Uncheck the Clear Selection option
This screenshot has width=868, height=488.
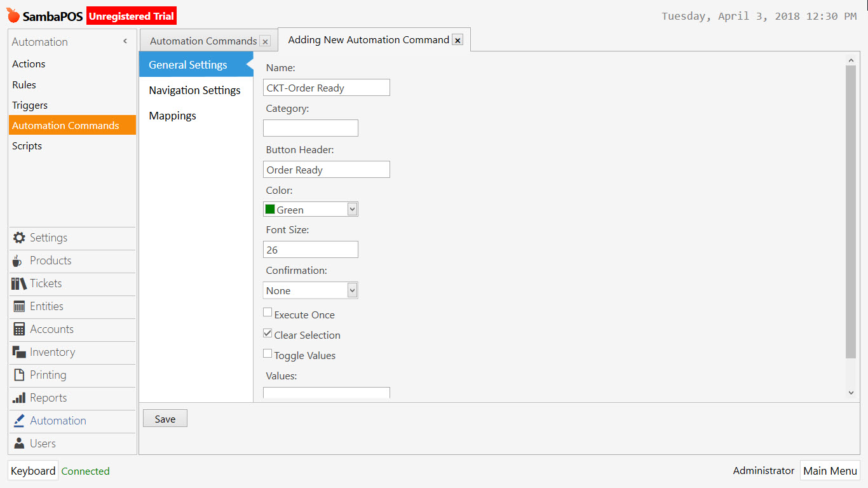[268, 332]
